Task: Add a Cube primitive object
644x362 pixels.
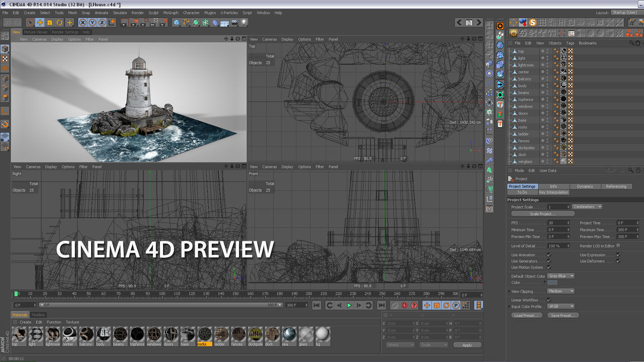Action: 177,23
